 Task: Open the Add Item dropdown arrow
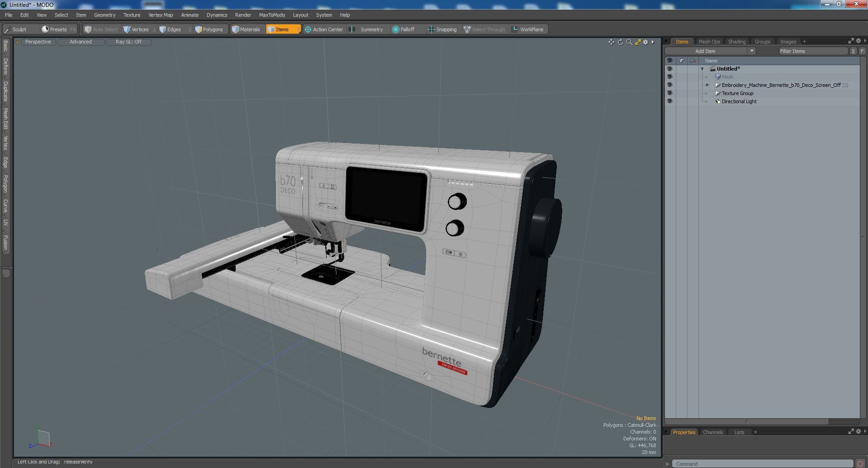[x=752, y=51]
